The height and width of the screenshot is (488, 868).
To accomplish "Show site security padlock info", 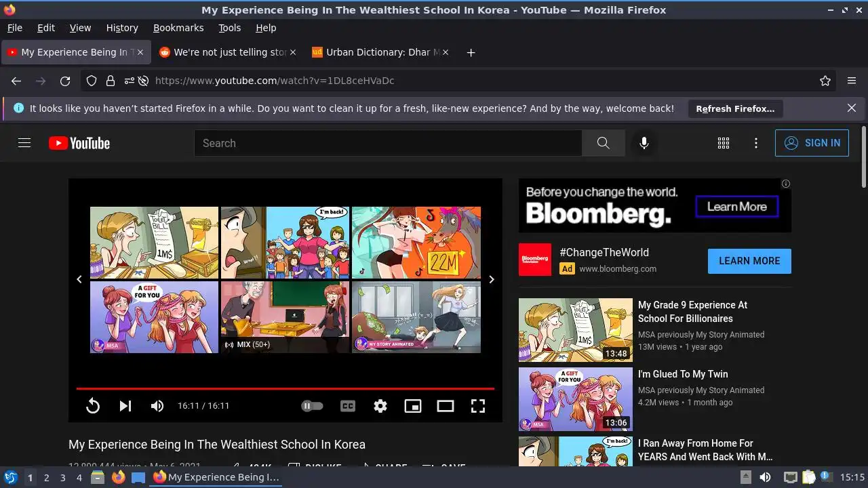I will [x=110, y=81].
